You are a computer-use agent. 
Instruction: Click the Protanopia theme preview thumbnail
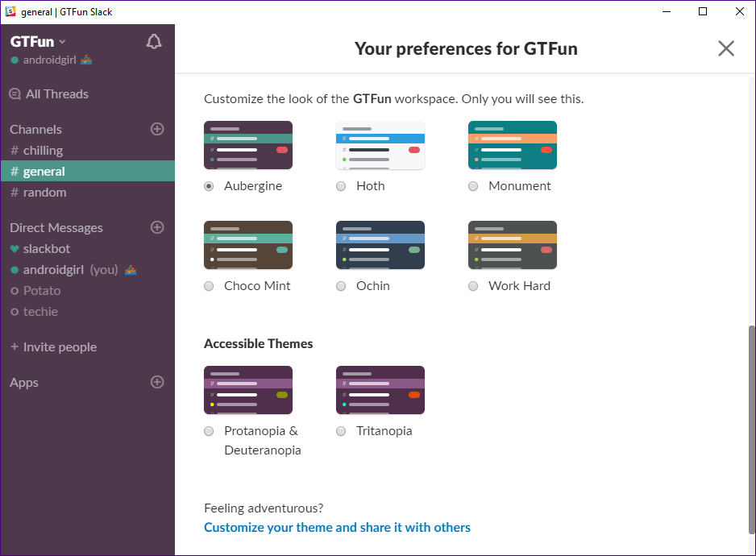pyautogui.click(x=248, y=390)
